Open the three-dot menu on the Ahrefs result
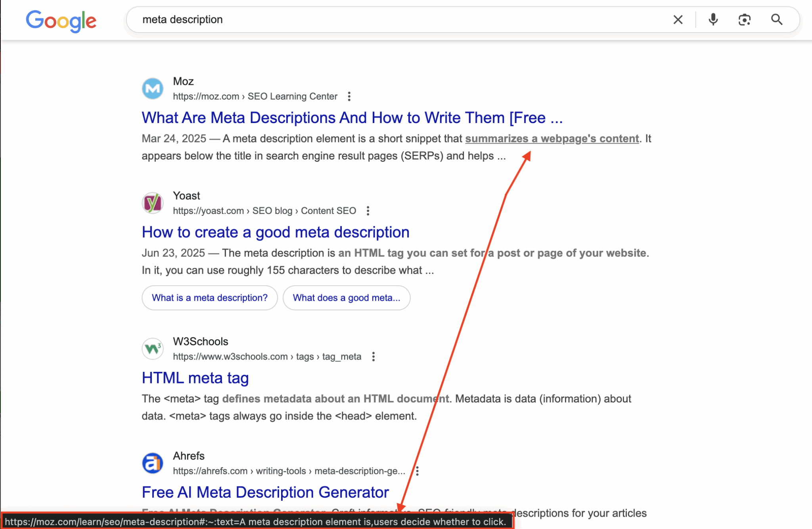812x529 pixels. tap(417, 471)
